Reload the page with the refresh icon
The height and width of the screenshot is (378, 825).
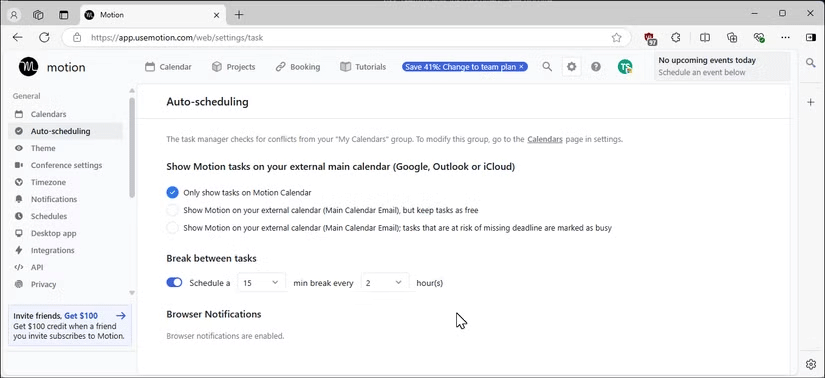point(44,37)
